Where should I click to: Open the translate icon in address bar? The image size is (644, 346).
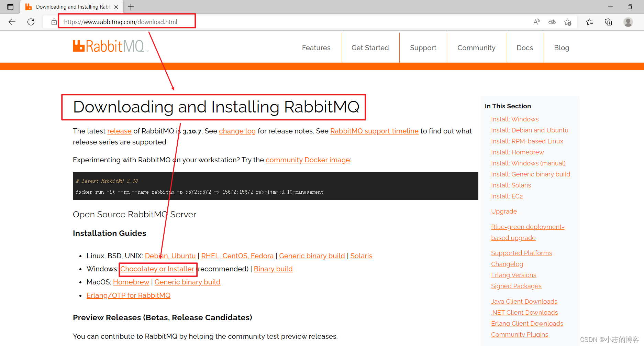coord(552,22)
